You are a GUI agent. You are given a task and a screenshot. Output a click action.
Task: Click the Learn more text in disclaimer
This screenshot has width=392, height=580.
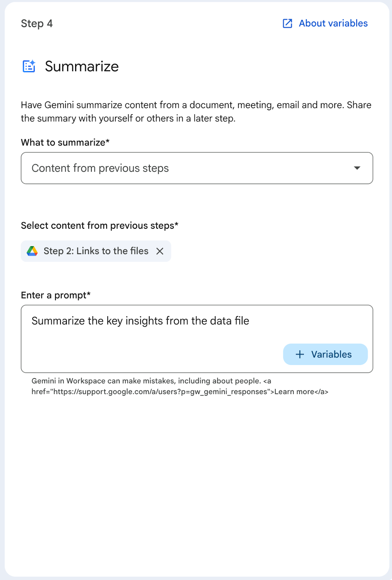(294, 392)
